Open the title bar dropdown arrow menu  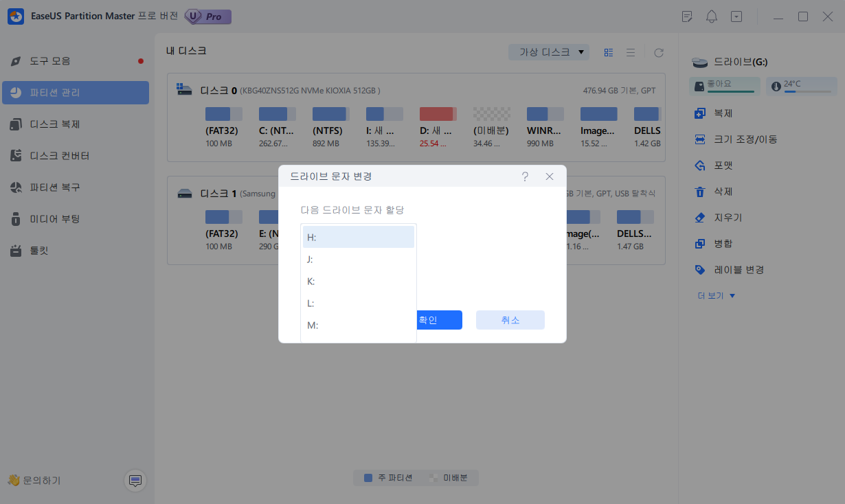(x=736, y=16)
